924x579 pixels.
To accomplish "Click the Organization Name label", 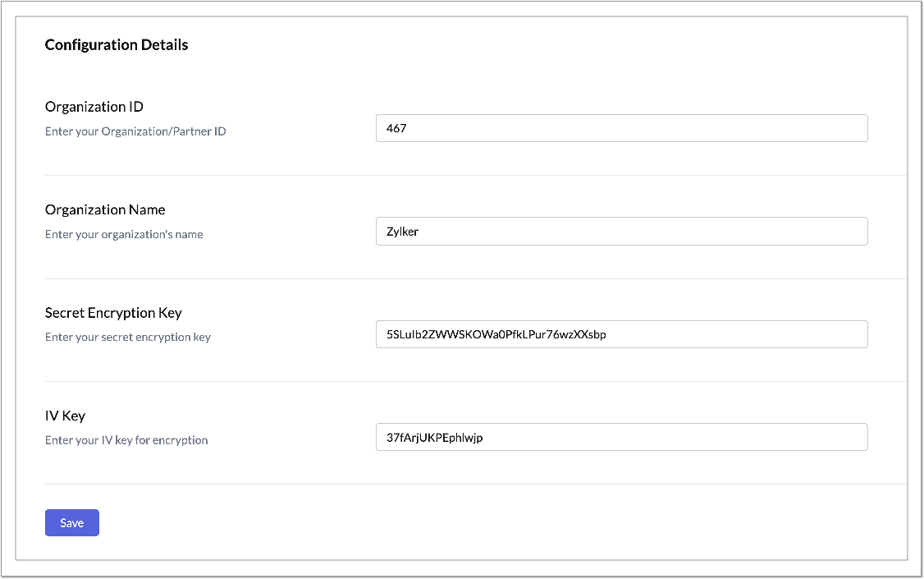I will pyautogui.click(x=105, y=209).
